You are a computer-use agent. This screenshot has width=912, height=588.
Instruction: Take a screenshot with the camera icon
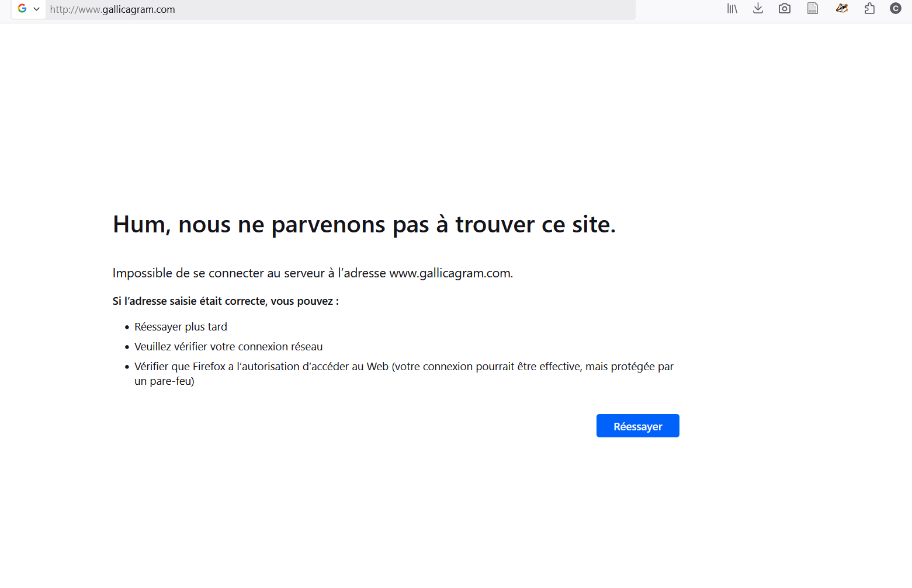tap(785, 9)
